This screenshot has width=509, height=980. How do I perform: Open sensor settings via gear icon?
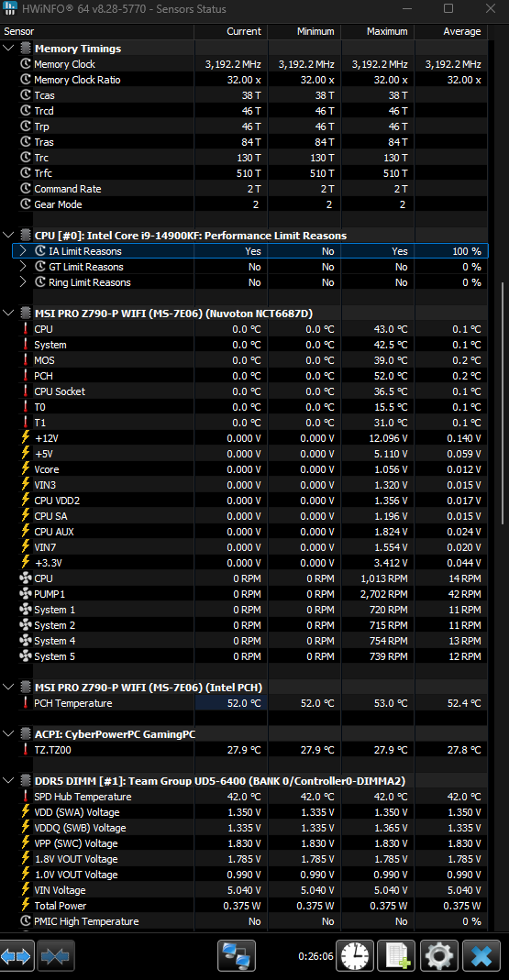tap(439, 955)
